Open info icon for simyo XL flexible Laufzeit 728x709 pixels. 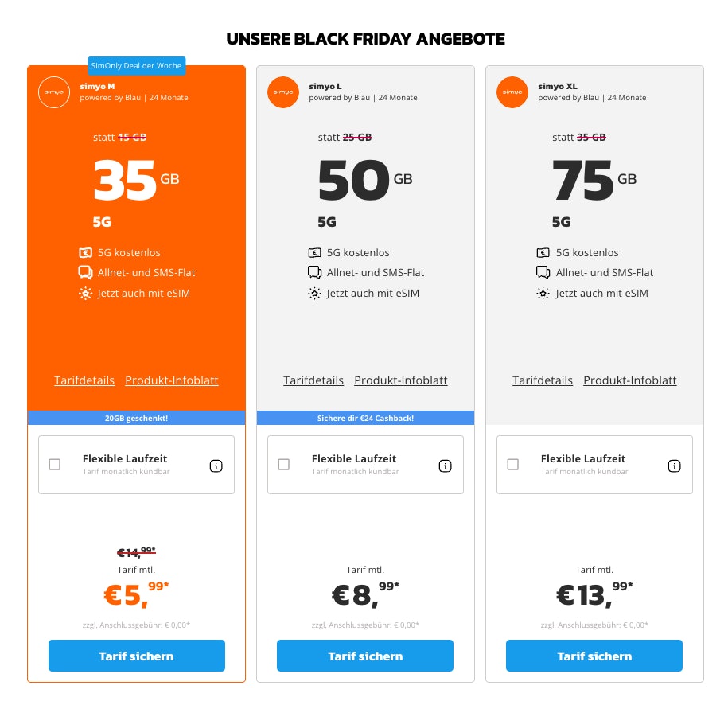pyautogui.click(x=675, y=466)
